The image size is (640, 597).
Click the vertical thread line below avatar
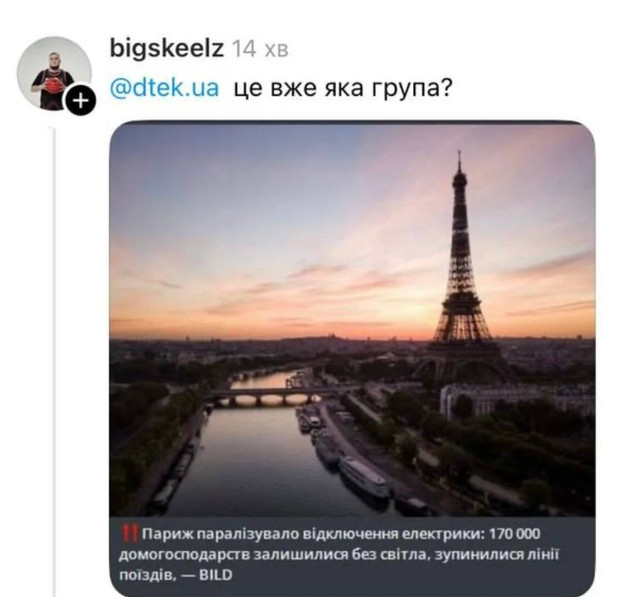coord(52,350)
